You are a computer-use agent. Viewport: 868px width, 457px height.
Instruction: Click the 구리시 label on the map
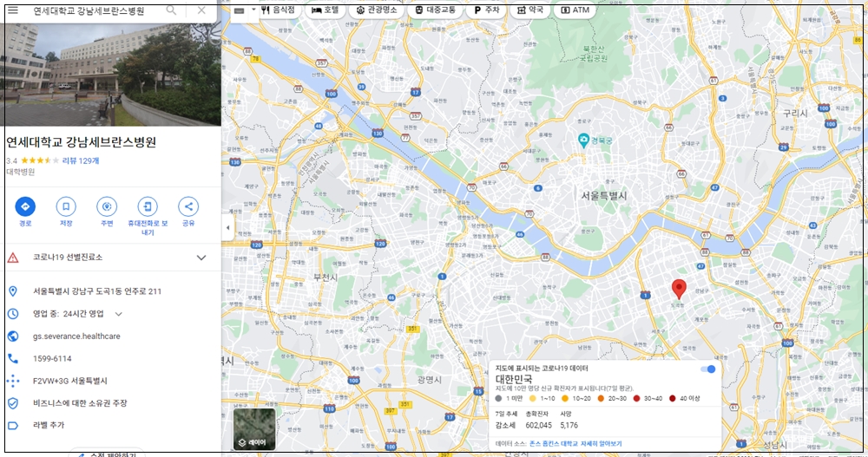[x=795, y=113]
